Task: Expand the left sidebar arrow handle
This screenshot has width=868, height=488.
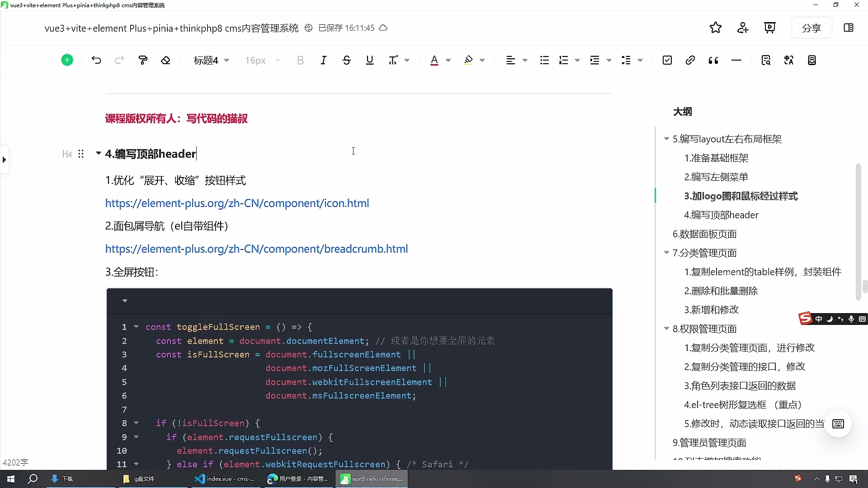Action: (x=4, y=160)
